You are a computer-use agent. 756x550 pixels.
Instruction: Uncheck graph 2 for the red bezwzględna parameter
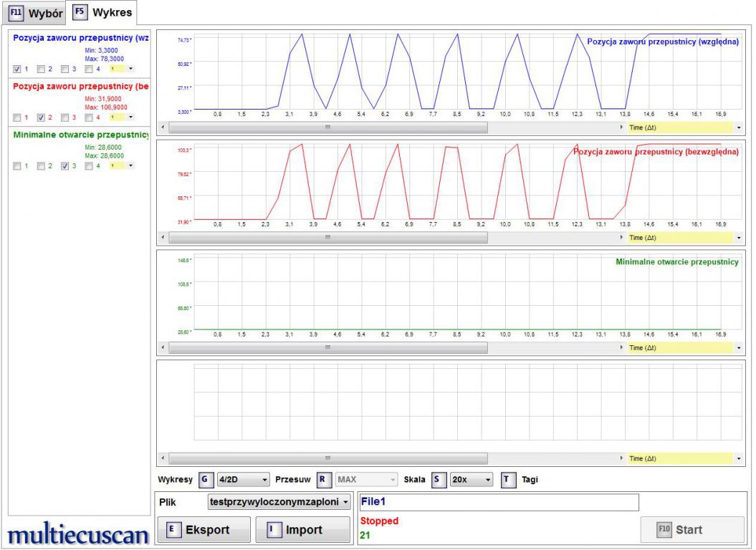click(x=41, y=117)
